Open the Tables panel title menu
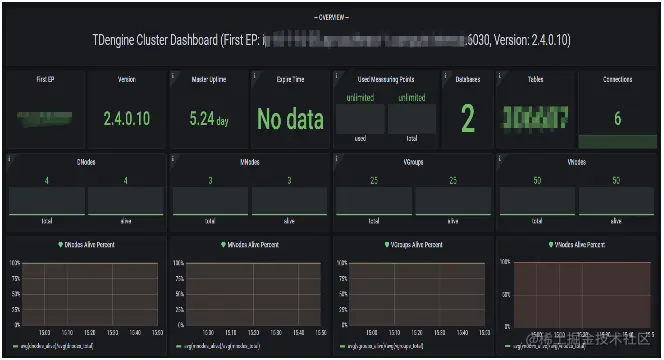Screen dimensions: 664x360 point(535,79)
